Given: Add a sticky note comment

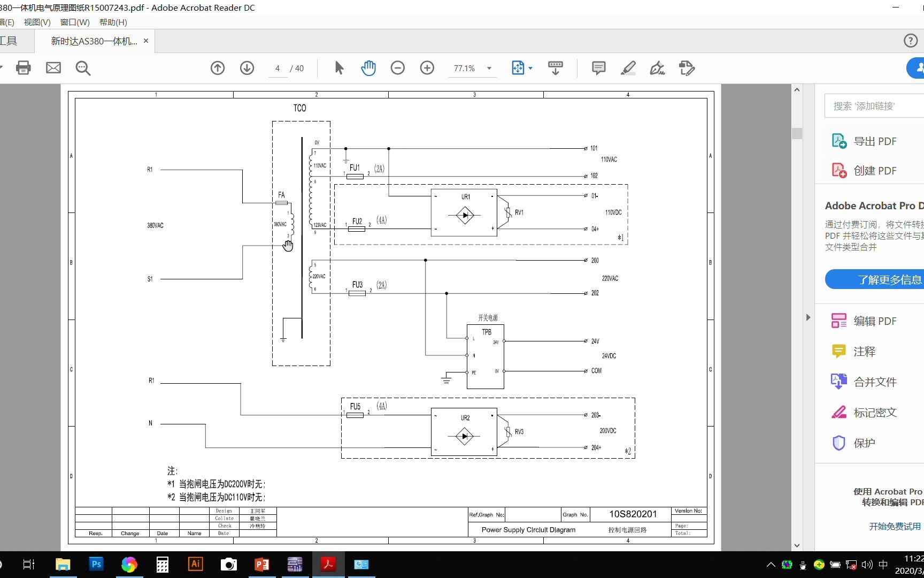Looking at the screenshot, I should click(599, 68).
